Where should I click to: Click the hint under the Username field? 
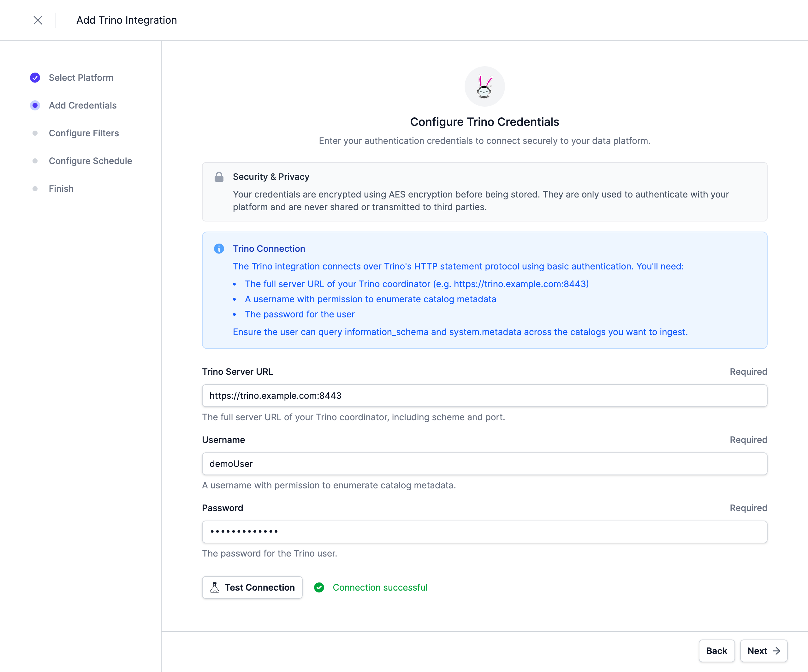pyautogui.click(x=329, y=486)
